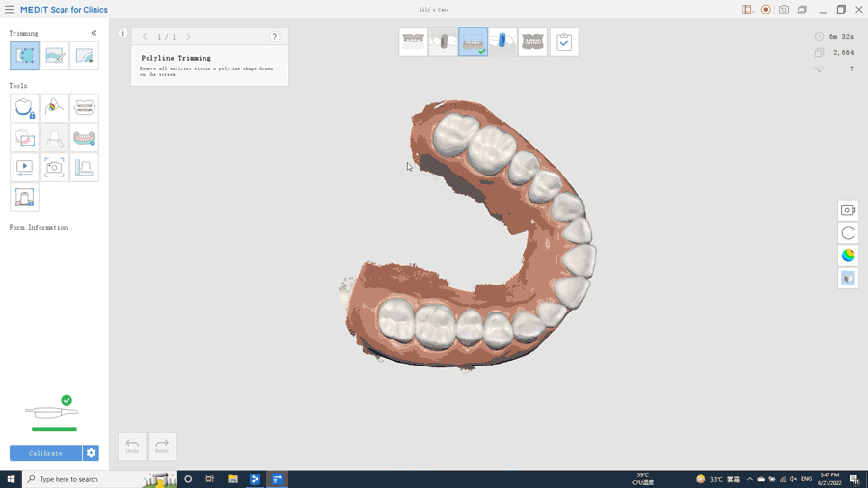Screen dimensions: 868x488
Task: Click the circular rotate arrow icon
Action: (848, 233)
